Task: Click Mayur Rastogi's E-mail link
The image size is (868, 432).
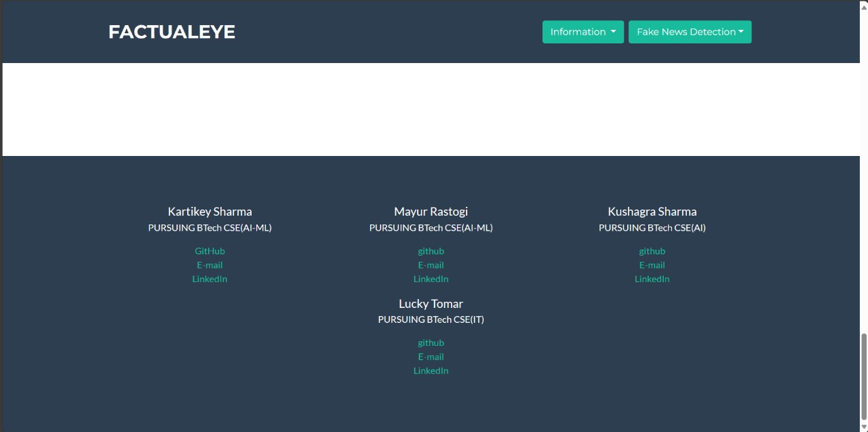Action: click(x=431, y=265)
